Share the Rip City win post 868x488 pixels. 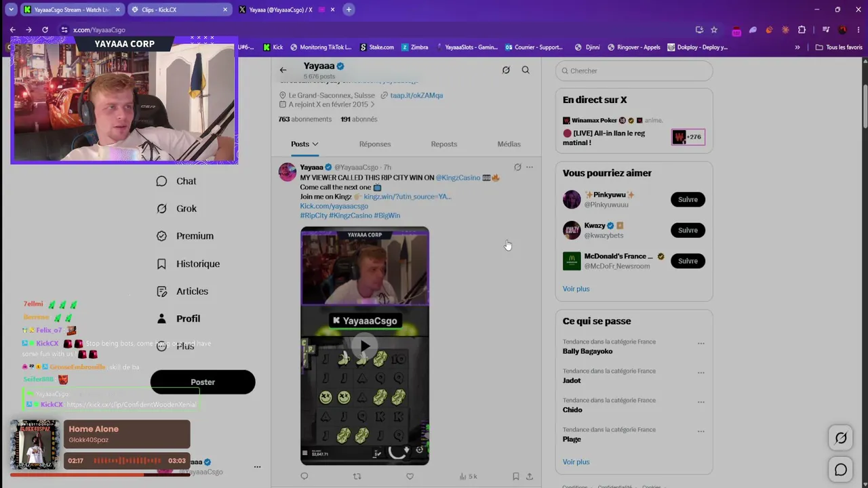point(530,476)
